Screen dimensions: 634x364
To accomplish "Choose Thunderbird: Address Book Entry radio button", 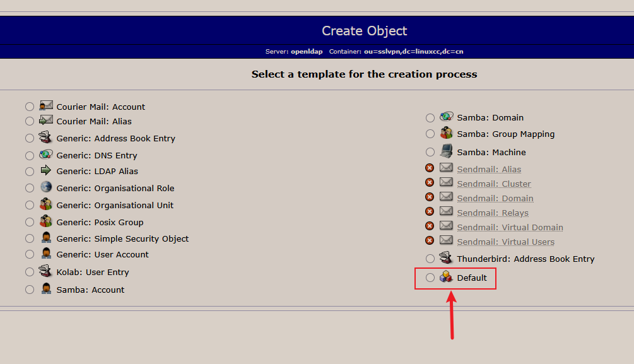I will click(430, 259).
